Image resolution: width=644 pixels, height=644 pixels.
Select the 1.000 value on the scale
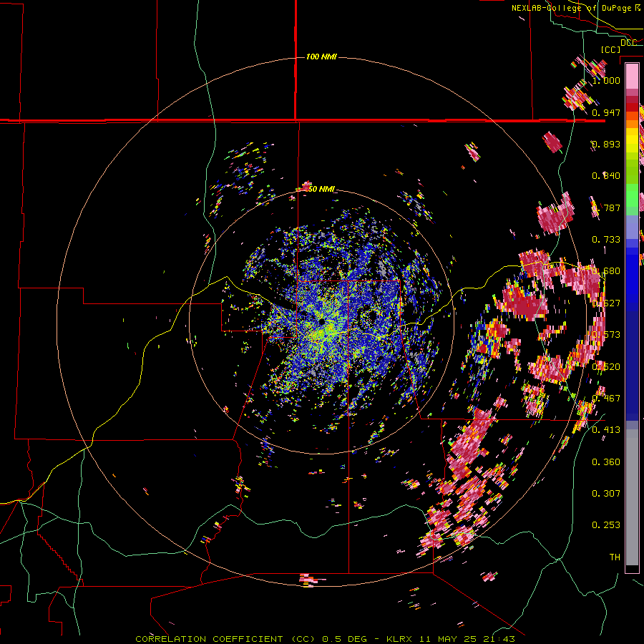(606, 80)
